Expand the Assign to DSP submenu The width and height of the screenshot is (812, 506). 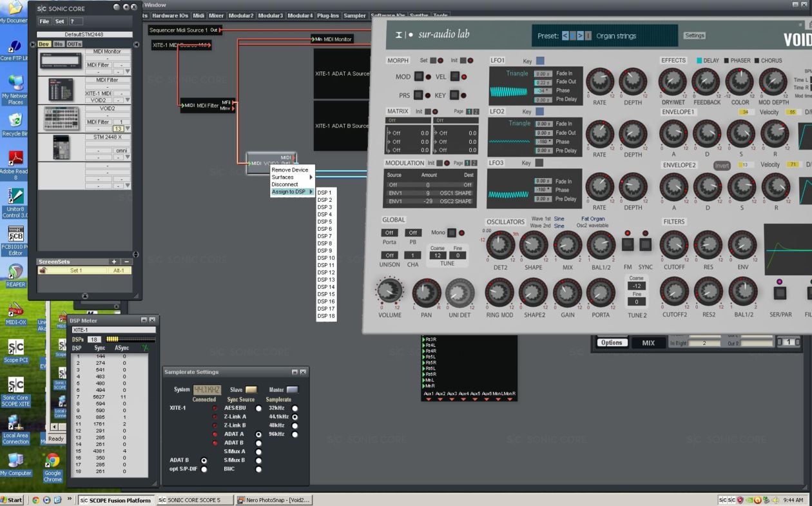[293, 191]
